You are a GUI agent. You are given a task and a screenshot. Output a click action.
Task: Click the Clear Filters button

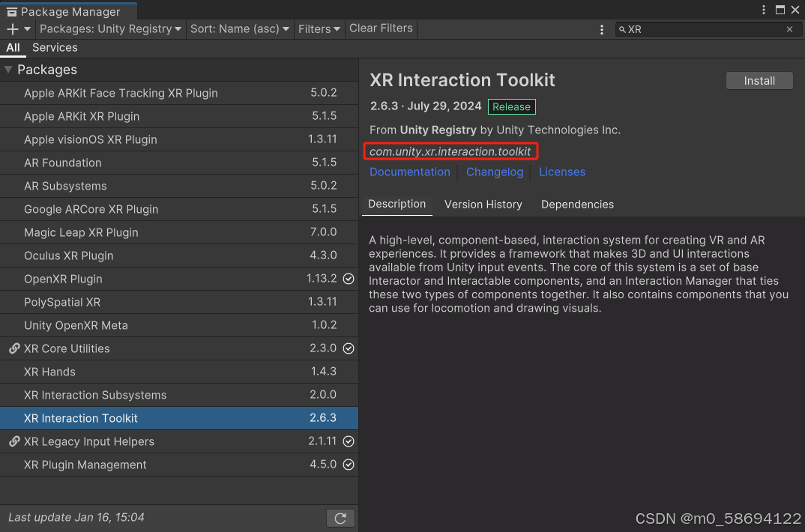coord(380,28)
